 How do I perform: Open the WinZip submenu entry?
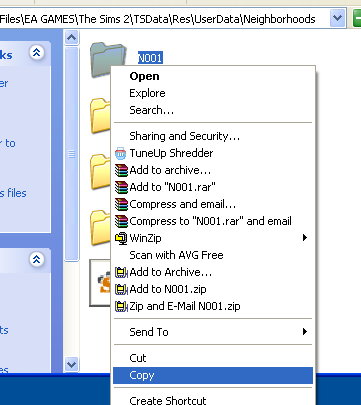(x=213, y=238)
